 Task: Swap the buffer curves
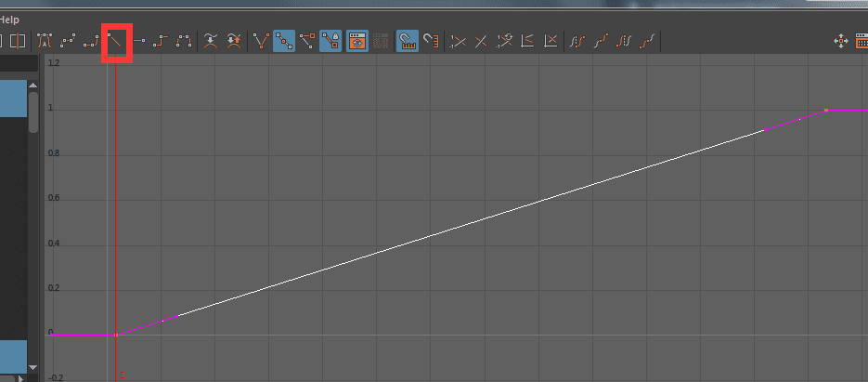click(234, 41)
